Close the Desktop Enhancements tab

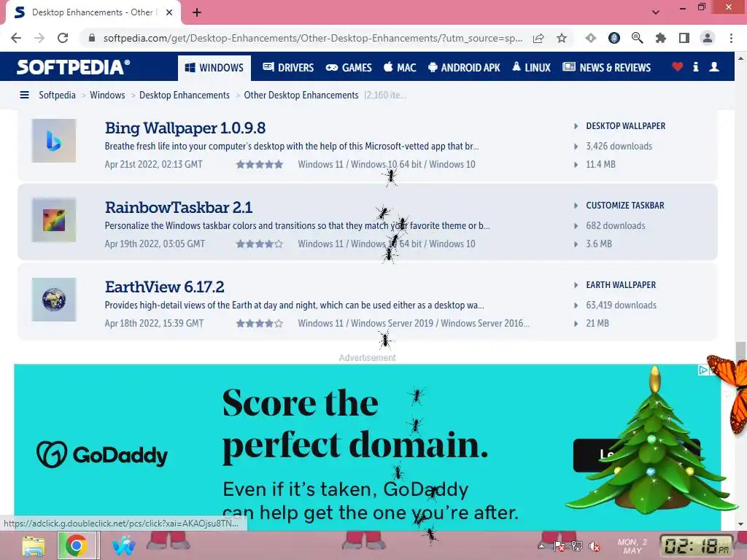(x=169, y=12)
